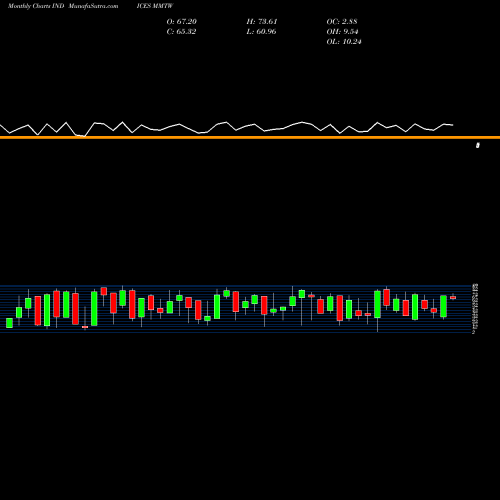The width and height of the screenshot is (500, 500).
Task: Select the close value 'C: 65.32'
Action: coord(181,32)
